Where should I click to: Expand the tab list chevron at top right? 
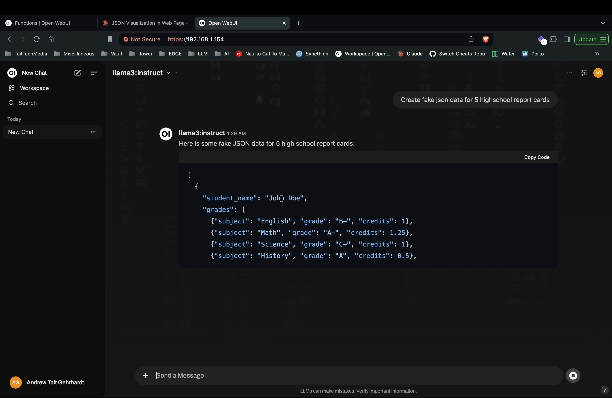603,23
